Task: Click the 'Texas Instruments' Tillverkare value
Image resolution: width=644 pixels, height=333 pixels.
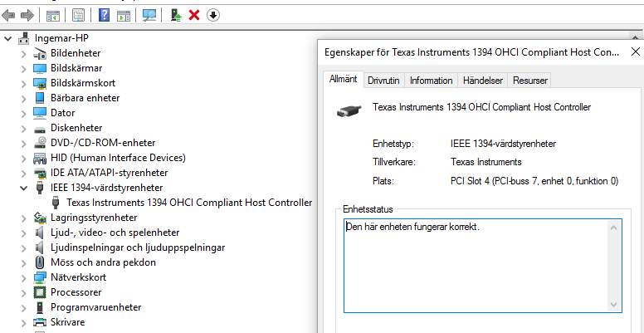Action: (x=485, y=162)
